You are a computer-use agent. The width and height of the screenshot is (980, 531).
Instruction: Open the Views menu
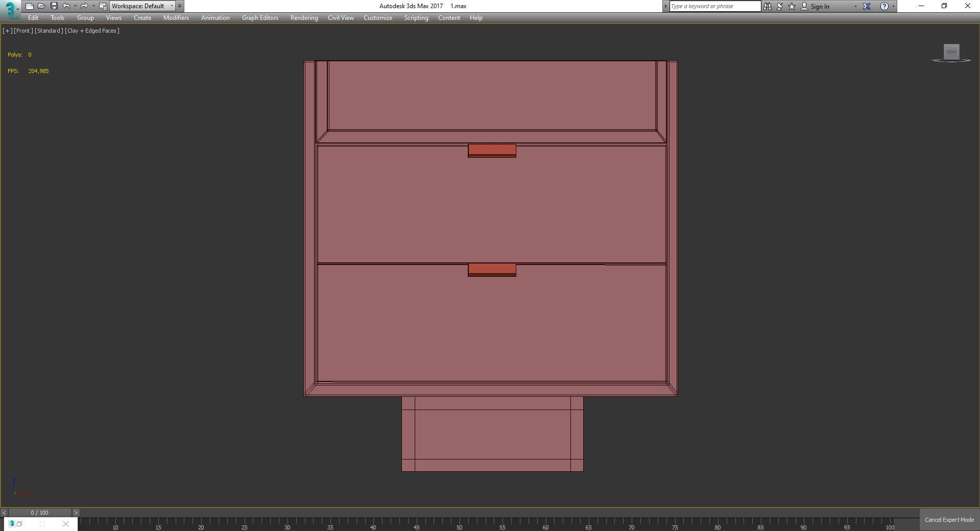pyautogui.click(x=113, y=18)
